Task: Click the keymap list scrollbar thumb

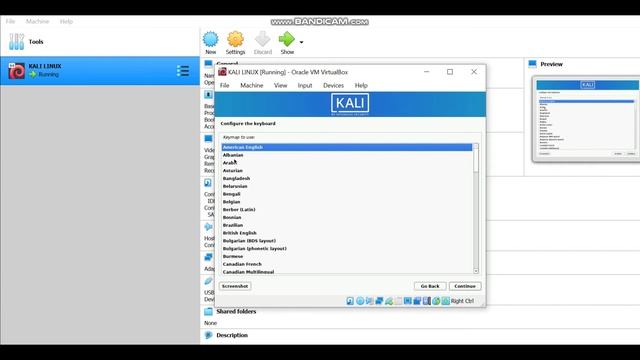Action: [x=476, y=160]
